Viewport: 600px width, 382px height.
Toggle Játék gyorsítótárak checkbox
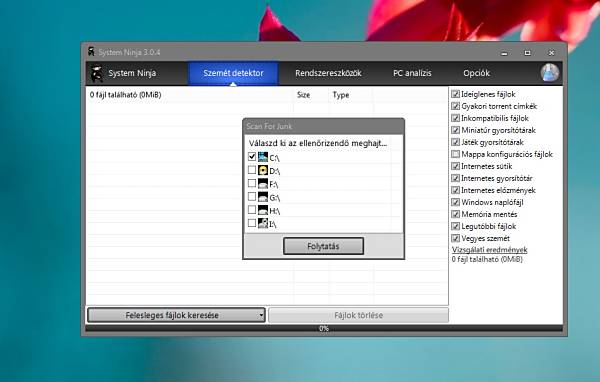455,142
